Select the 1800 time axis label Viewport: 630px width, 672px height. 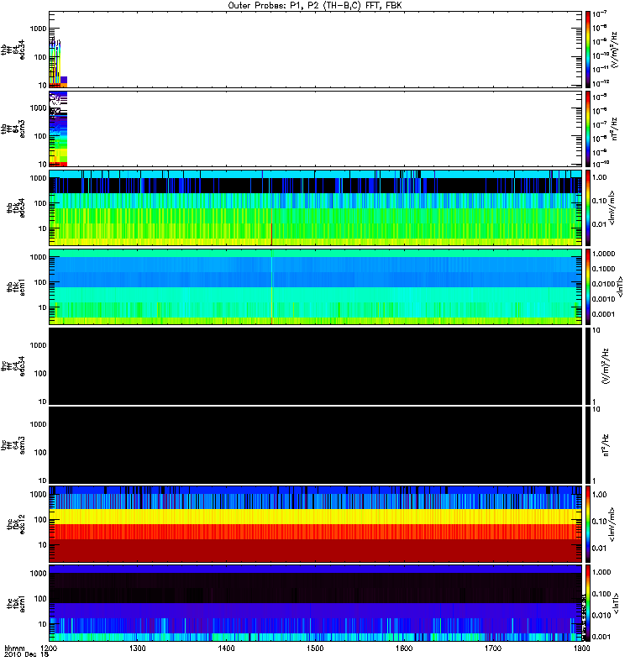click(581, 648)
